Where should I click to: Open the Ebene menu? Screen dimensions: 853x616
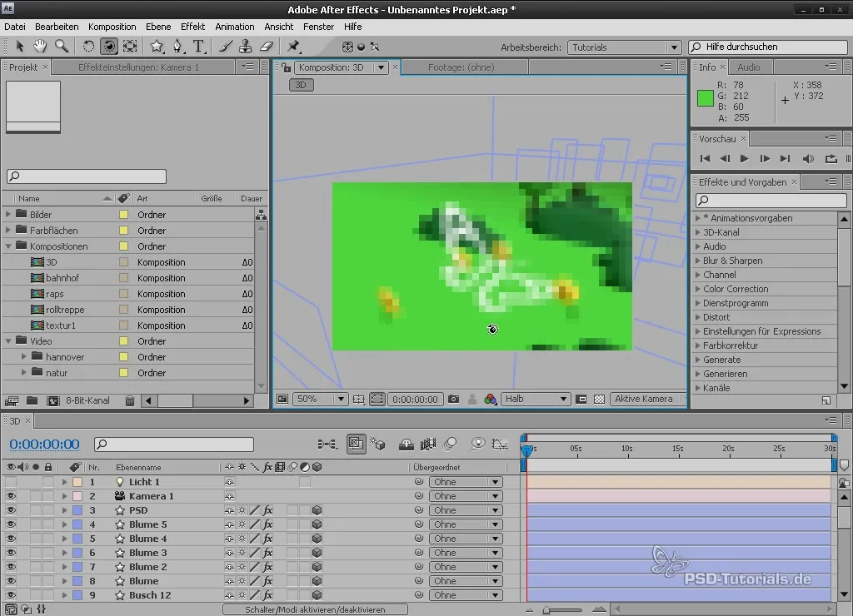pos(158,27)
